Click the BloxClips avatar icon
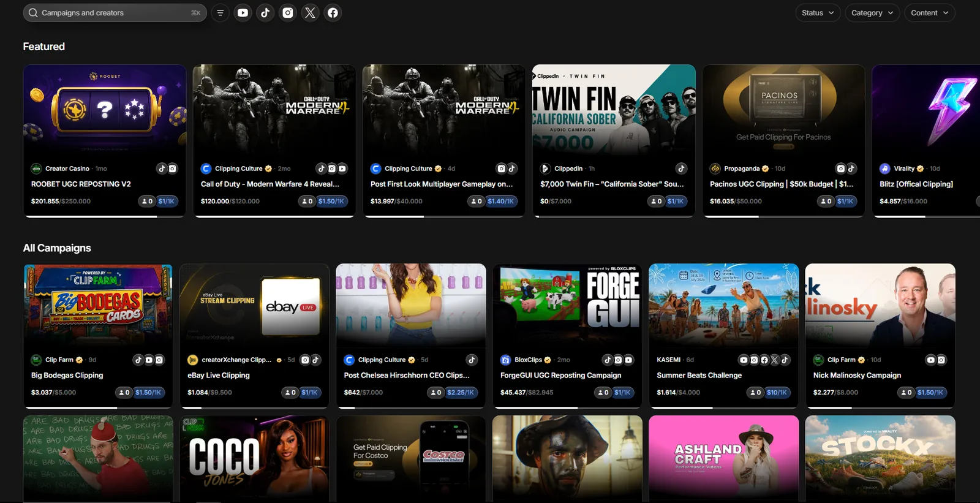This screenshot has width=980, height=503. pos(505,360)
